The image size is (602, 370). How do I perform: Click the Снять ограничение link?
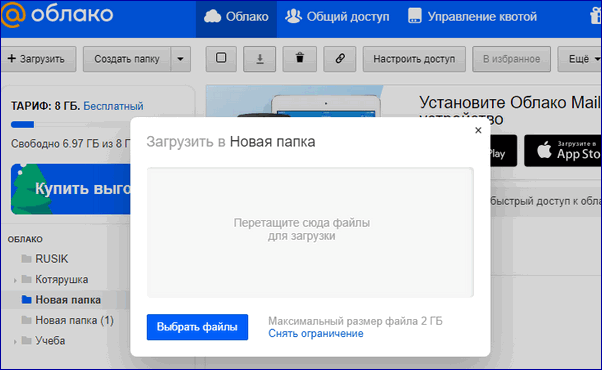(x=316, y=334)
